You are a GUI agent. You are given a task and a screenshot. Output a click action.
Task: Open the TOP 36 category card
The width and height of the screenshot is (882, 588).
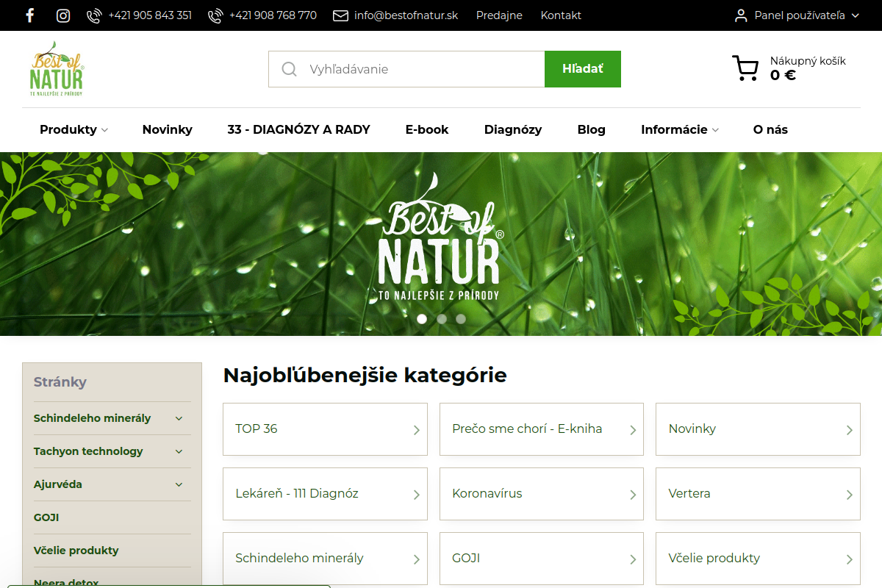[325, 429]
